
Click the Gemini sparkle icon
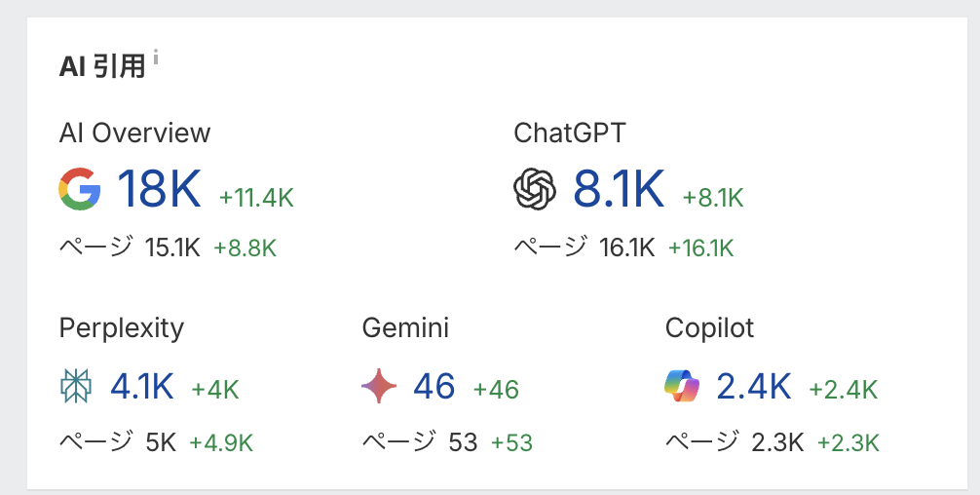click(x=379, y=387)
